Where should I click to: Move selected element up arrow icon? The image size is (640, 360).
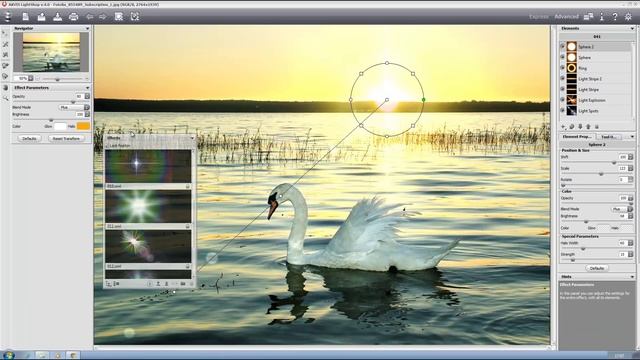pos(588,127)
